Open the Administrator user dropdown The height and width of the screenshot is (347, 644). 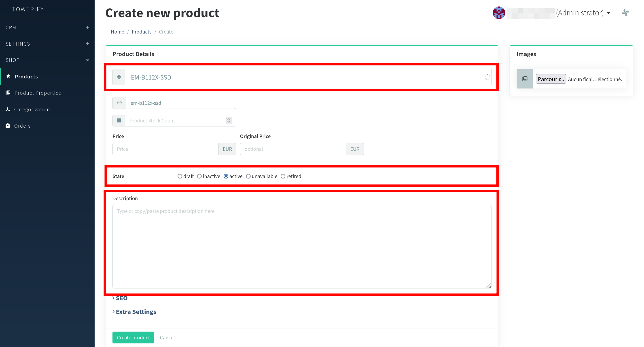point(583,13)
